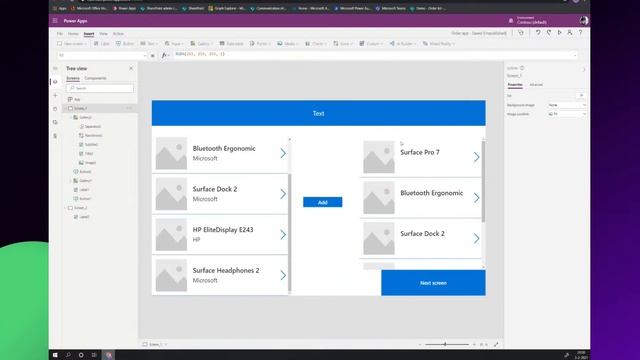Viewport: 640px width, 360px height.
Task: Click the tree view Search box
Action: 100,88
